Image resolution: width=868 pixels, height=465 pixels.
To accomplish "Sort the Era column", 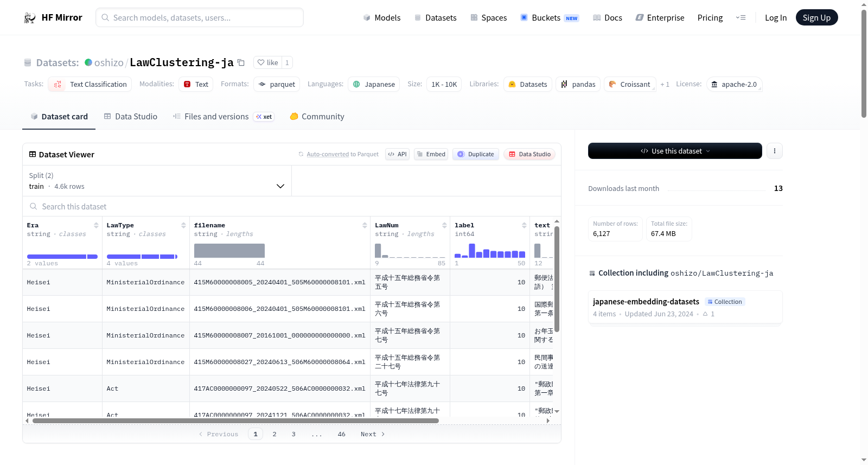I will [x=96, y=226].
